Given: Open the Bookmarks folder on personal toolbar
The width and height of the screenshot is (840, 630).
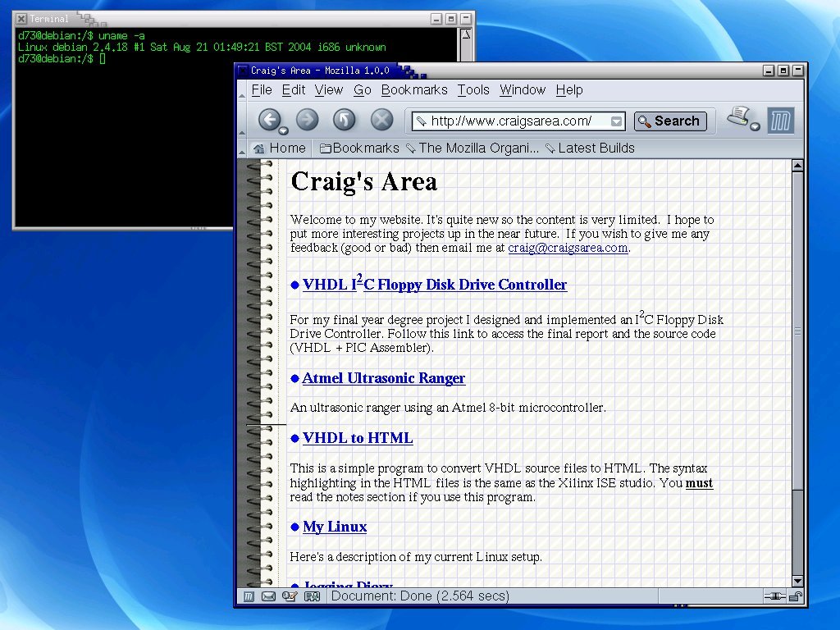Looking at the screenshot, I should click(359, 148).
